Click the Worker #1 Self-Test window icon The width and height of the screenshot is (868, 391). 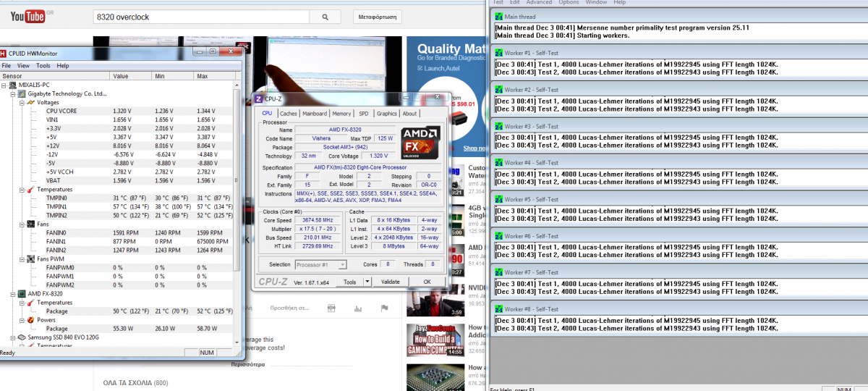click(498, 53)
